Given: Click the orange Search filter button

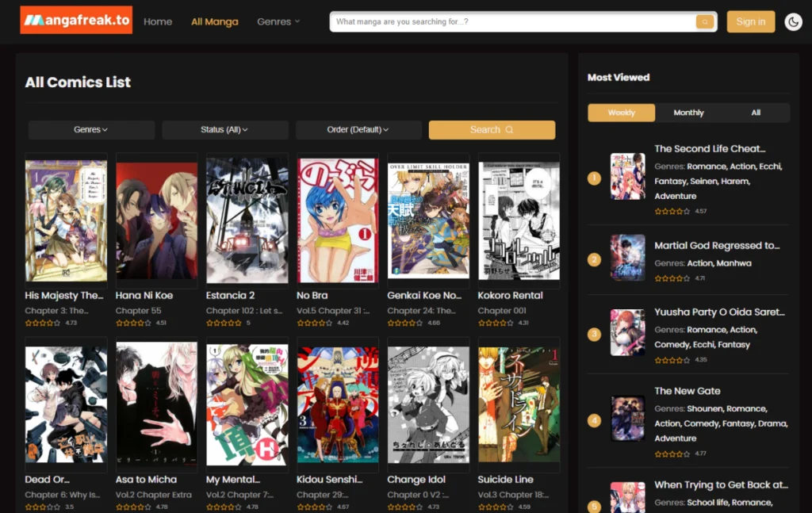Looking at the screenshot, I should click(x=492, y=129).
